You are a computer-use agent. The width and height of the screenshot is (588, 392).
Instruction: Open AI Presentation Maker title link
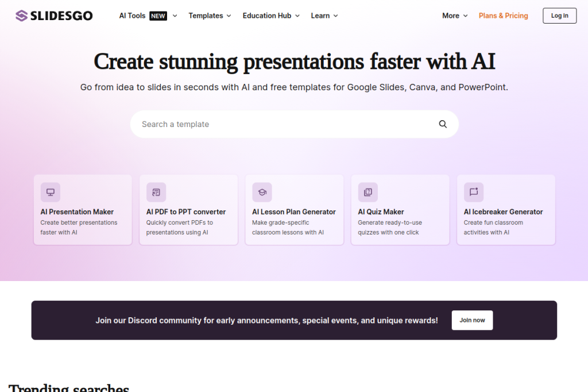click(x=77, y=212)
